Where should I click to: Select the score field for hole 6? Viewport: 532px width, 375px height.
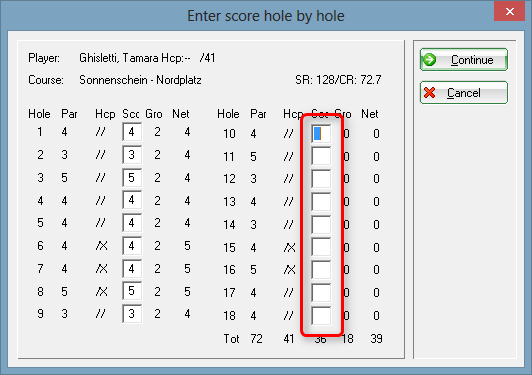pyautogui.click(x=132, y=246)
